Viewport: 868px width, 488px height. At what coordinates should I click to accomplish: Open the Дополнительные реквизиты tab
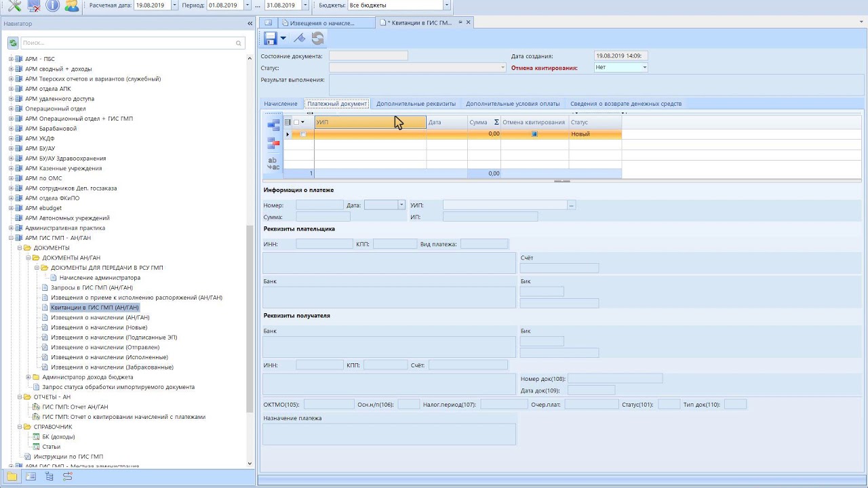pos(416,104)
